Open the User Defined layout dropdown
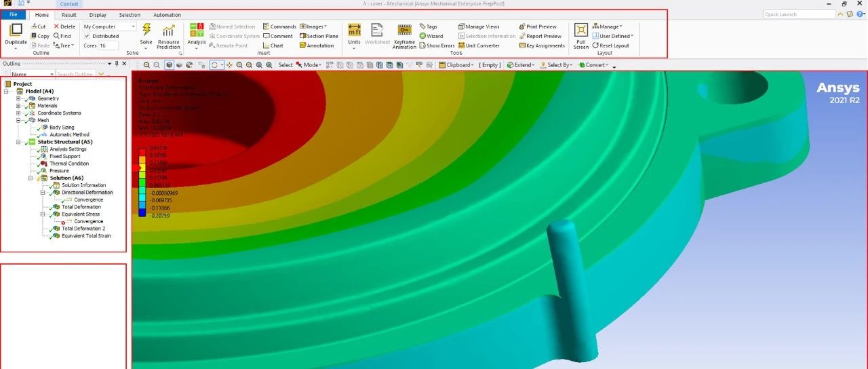 click(613, 36)
